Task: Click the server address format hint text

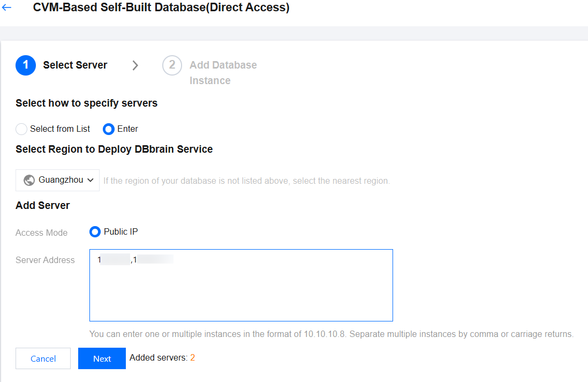Action: (331, 334)
